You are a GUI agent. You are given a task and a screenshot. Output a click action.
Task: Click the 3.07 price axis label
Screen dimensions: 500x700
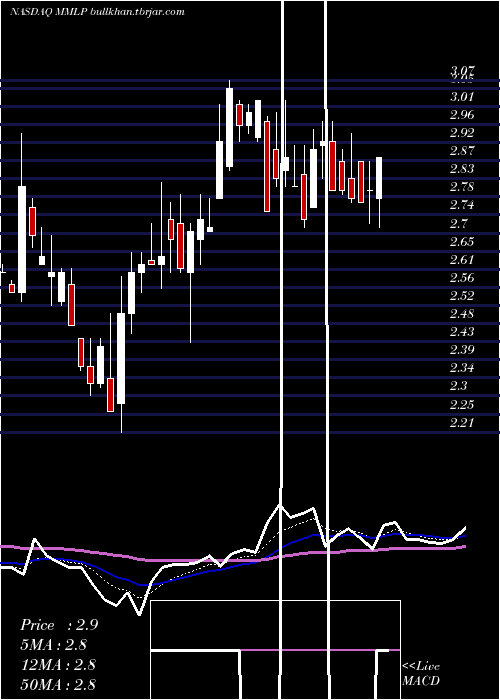coord(462,70)
